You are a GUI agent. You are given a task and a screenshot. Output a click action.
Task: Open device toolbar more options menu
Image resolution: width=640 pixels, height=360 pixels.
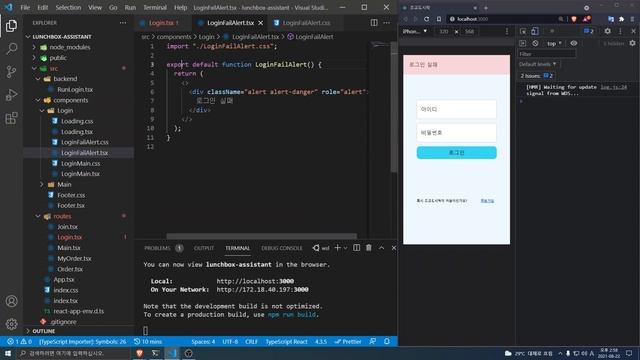click(507, 31)
